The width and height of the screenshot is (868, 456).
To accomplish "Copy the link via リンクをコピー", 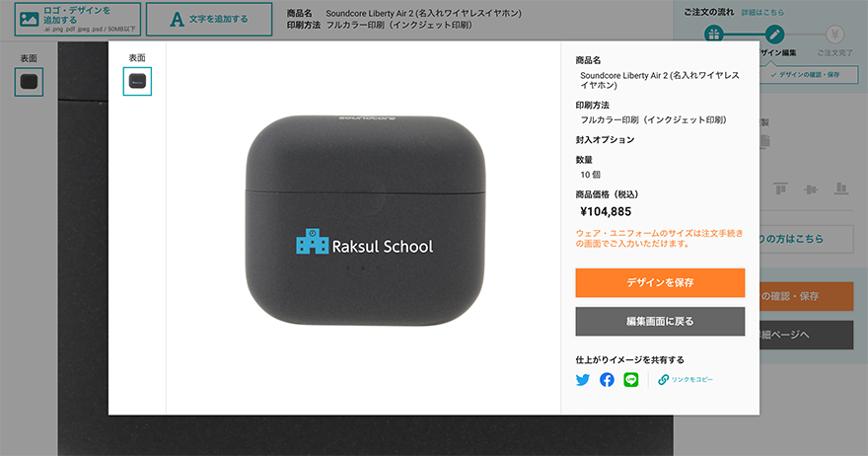I will (692, 380).
